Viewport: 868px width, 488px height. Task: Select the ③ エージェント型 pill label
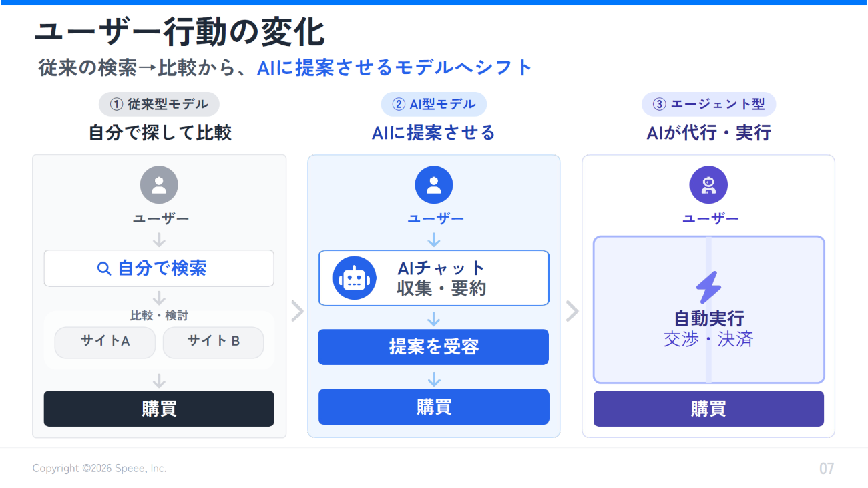[708, 104]
